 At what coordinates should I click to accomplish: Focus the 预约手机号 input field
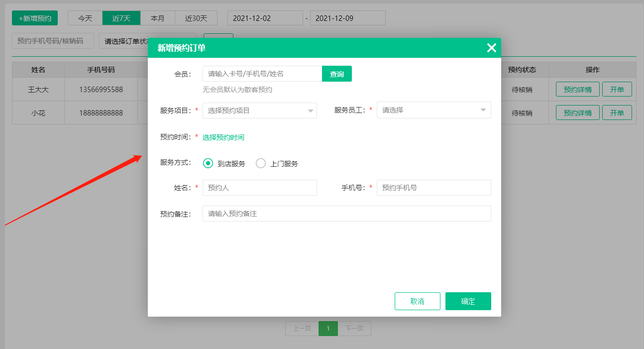click(x=434, y=188)
